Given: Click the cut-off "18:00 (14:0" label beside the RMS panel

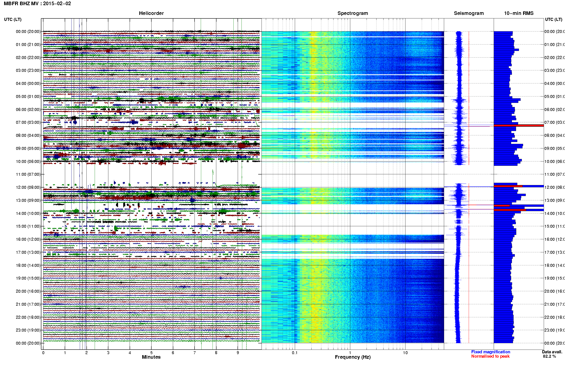Looking at the screenshot, I should 555,266.
